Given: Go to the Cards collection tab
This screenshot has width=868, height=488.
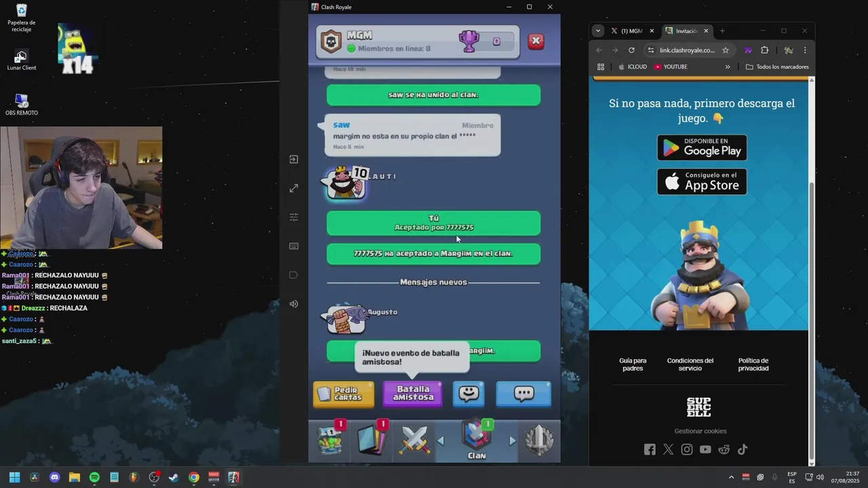Looking at the screenshot, I should [x=372, y=440].
